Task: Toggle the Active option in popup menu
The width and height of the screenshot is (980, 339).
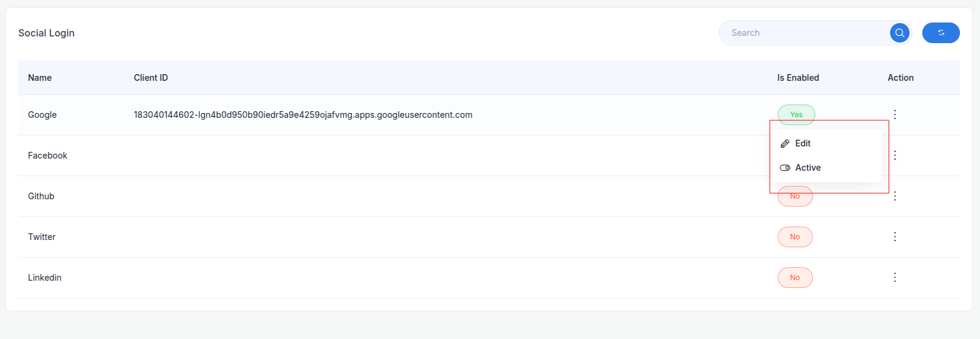Action: pos(807,168)
